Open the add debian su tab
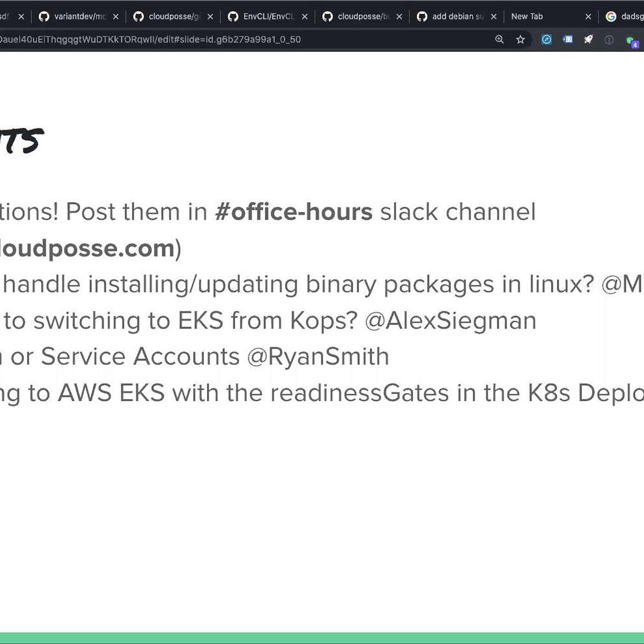 450,17
